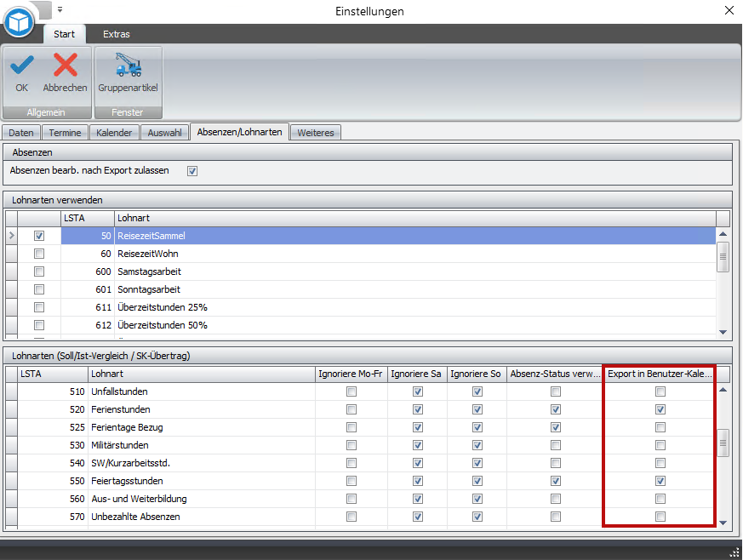The height and width of the screenshot is (560, 743).
Task: Toggle Absenzen bearb. nach Export zulassen checkbox
Action: [x=192, y=171]
